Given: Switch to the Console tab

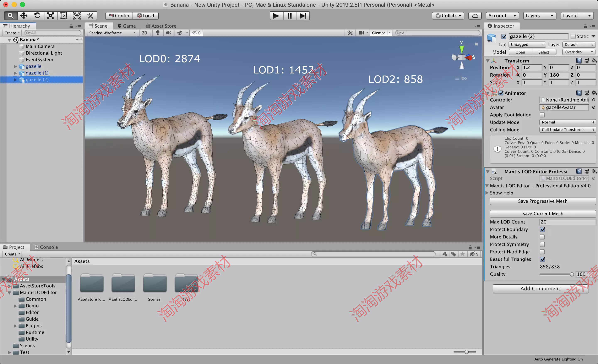Looking at the screenshot, I should click(x=46, y=247).
